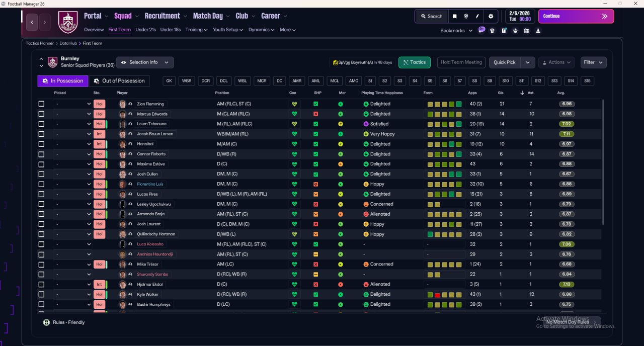Click the back navigation arrow

coord(32,22)
